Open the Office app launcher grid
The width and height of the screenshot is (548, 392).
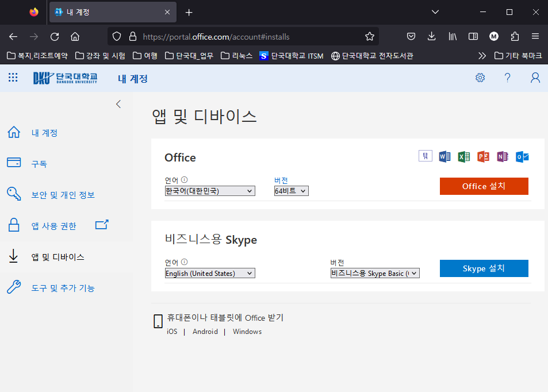13,78
